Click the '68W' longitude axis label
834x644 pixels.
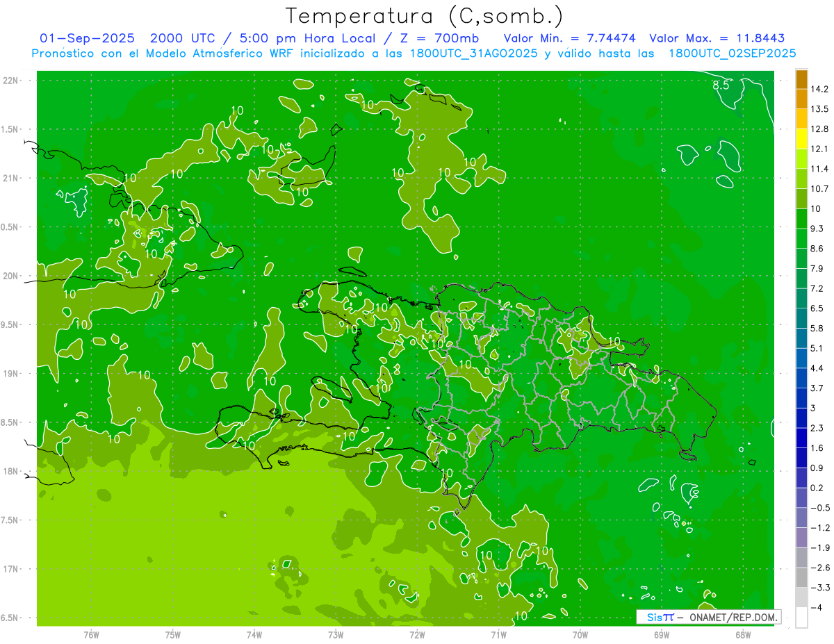coord(743,634)
